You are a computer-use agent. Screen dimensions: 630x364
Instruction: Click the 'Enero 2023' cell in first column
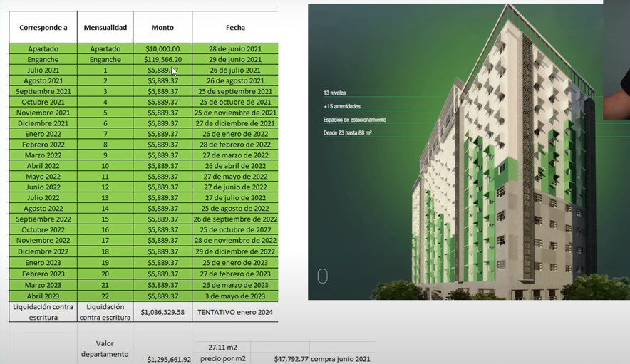click(43, 264)
